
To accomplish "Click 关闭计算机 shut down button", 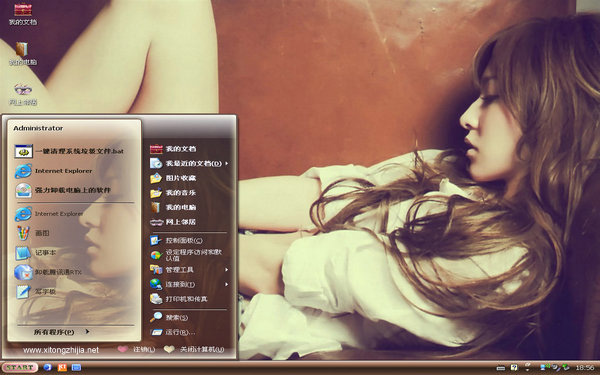I will pyautogui.click(x=194, y=349).
